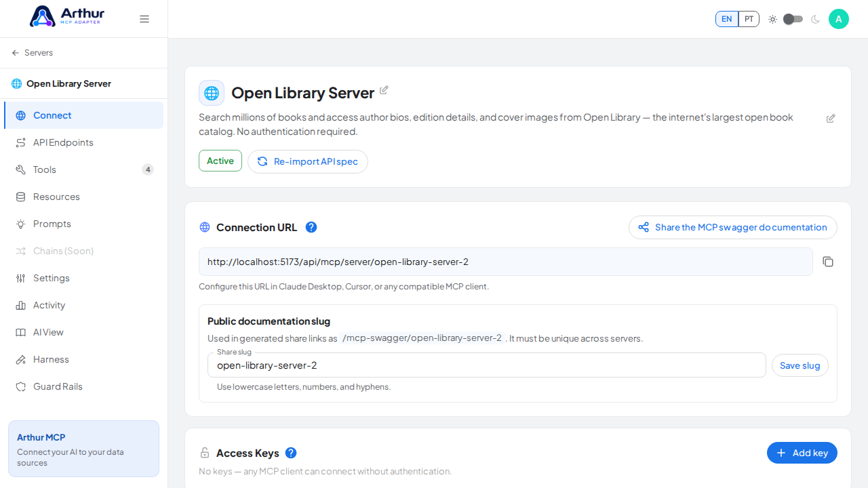Edit server name with pencil icon
The width and height of the screenshot is (868, 488).
384,90
